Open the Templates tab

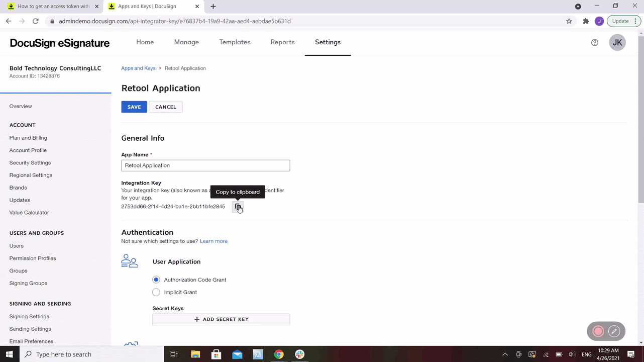(x=235, y=42)
